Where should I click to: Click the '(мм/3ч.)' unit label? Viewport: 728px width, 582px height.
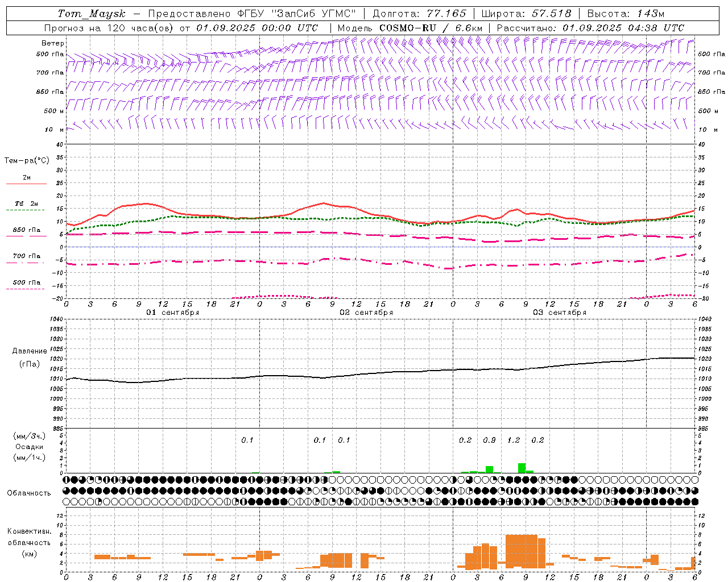(30, 436)
